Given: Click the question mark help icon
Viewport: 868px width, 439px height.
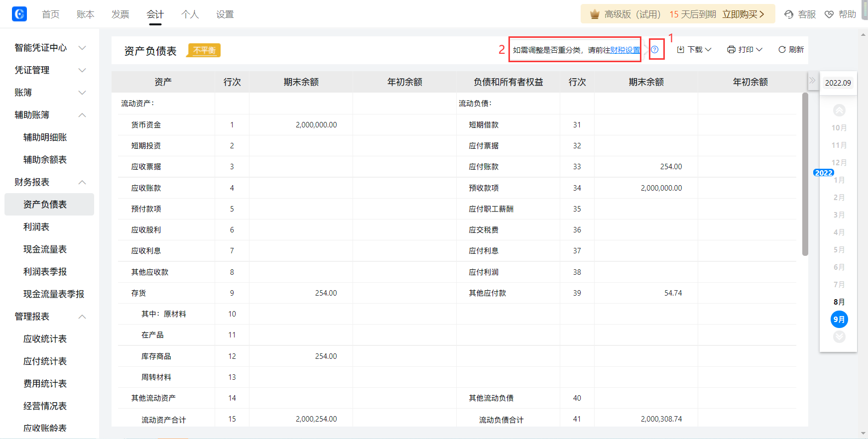Looking at the screenshot, I should pyautogui.click(x=655, y=50).
